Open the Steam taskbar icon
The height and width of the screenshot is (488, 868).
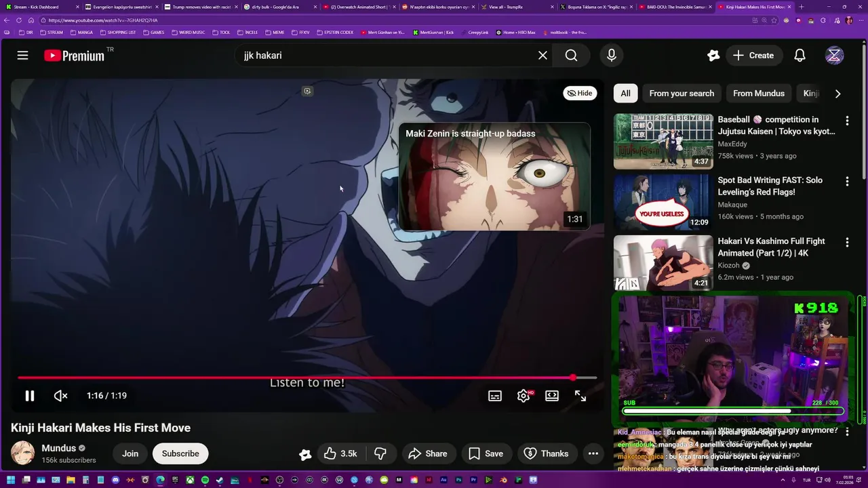point(220,481)
